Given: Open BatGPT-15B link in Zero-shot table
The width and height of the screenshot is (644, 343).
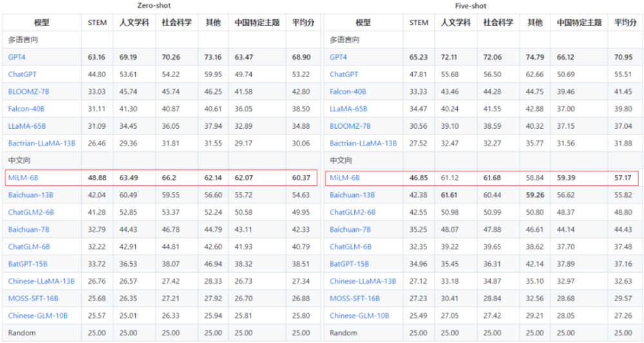Looking at the screenshot, I should click(x=28, y=264).
